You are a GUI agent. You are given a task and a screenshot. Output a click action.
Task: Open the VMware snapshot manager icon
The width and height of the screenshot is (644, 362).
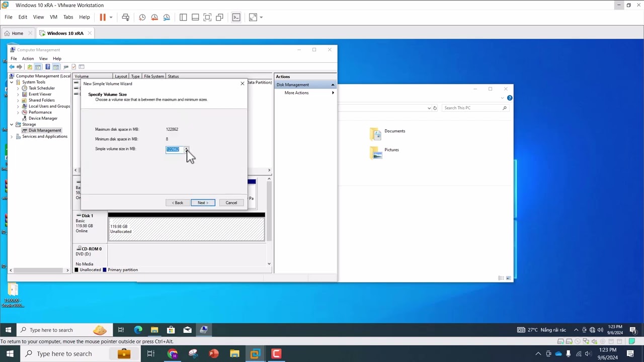tap(167, 17)
